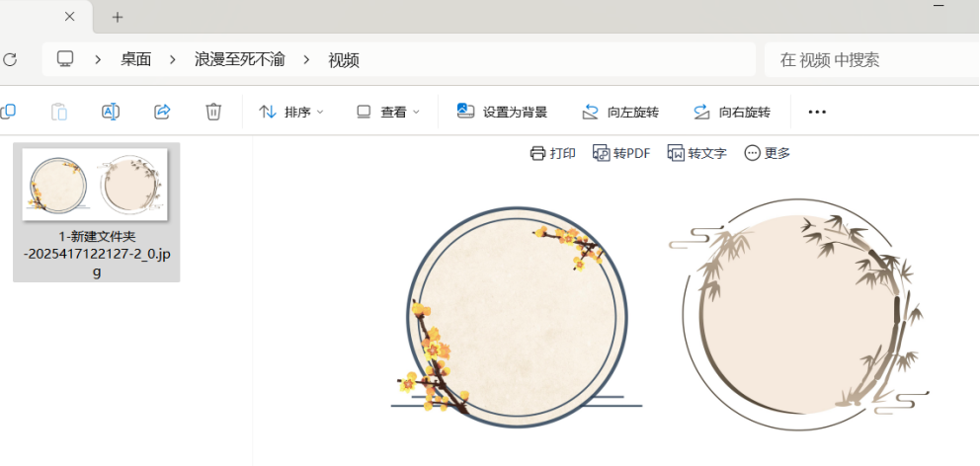Rotate image right with 向右旋转
The height and width of the screenshot is (466, 980).
[x=732, y=112]
